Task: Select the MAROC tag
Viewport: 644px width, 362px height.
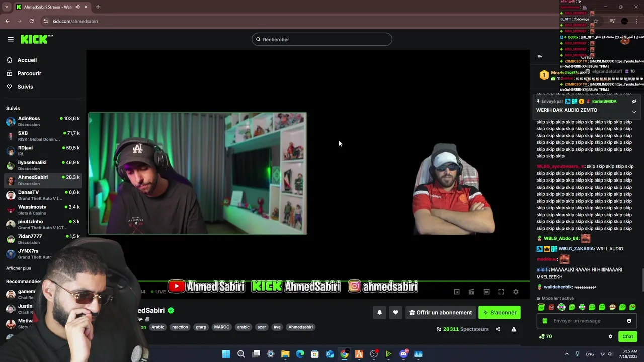Action: (x=221, y=327)
